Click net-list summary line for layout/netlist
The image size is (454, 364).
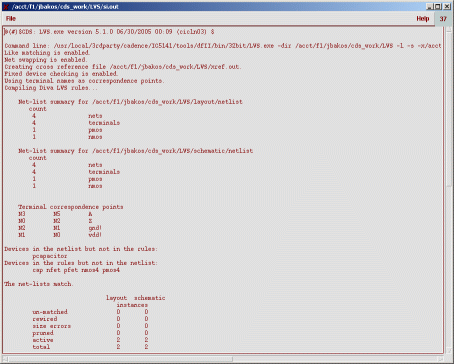click(x=130, y=102)
